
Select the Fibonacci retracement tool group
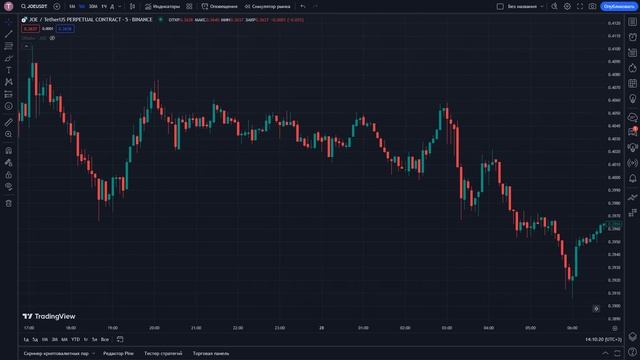9,46
